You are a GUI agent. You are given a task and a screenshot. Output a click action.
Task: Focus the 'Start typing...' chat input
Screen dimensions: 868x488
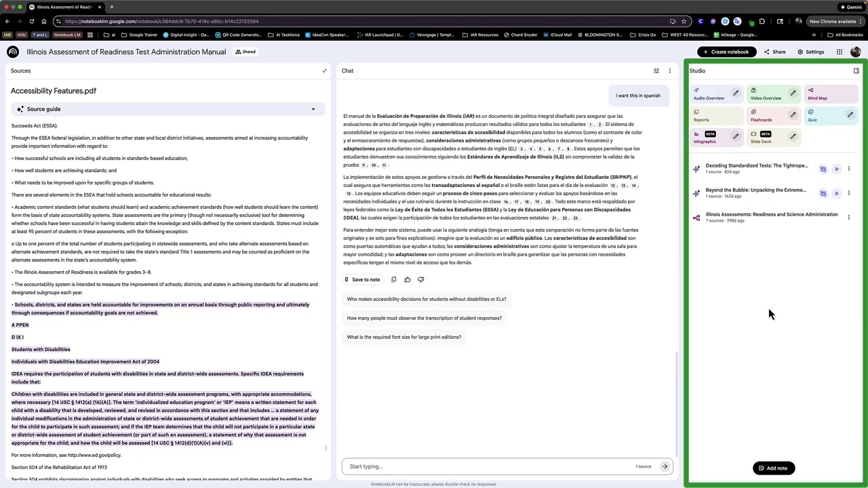tap(488, 466)
